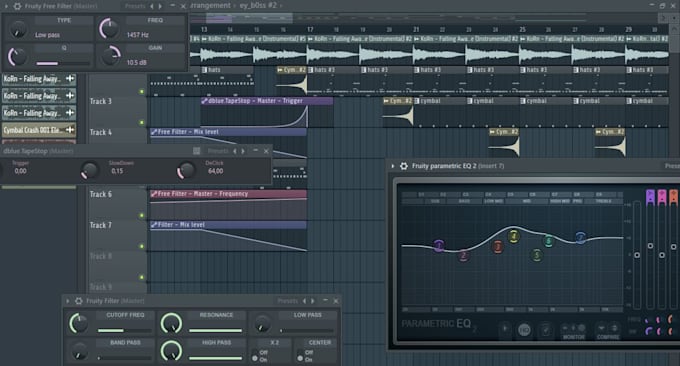Viewport: 680px width, 366px height.
Task: Click the BAND PASS knob in Fruity Filter
Action: coord(79,352)
